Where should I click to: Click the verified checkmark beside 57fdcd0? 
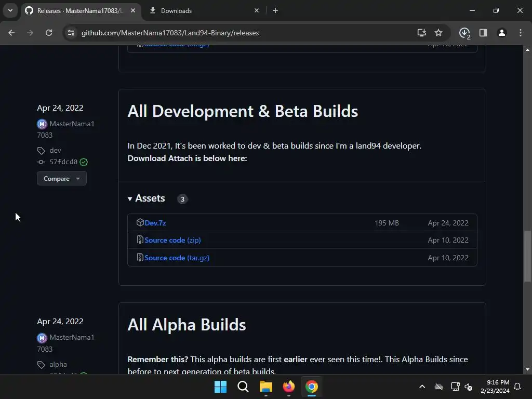click(x=84, y=162)
